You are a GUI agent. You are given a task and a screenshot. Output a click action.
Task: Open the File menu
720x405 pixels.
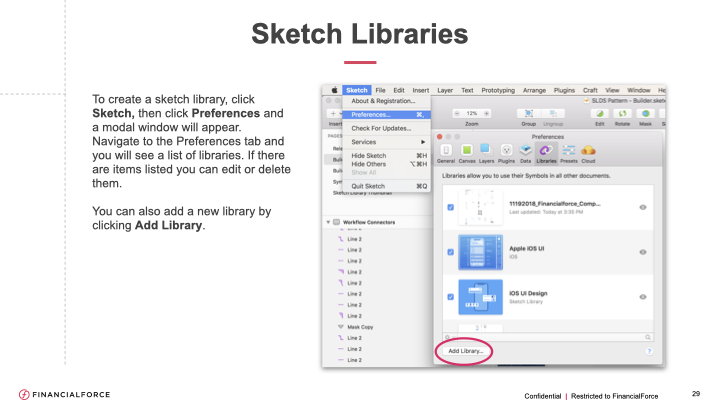(x=381, y=90)
